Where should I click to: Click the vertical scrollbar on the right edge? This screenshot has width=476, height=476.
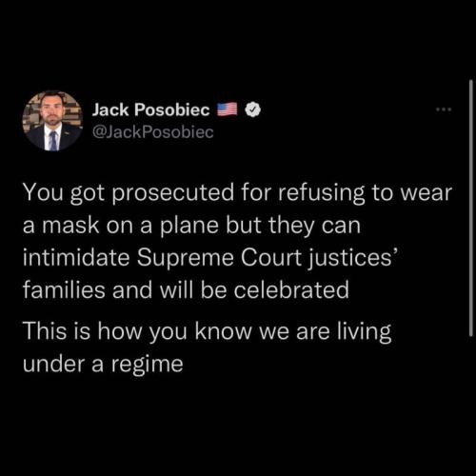pos(471,208)
